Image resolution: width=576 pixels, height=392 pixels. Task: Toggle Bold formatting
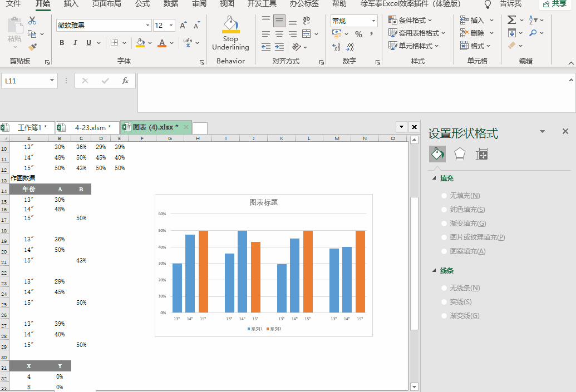[62, 43]
